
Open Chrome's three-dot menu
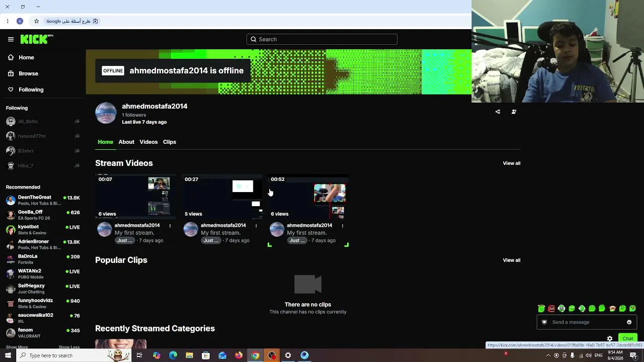click(x=8, y=21)
